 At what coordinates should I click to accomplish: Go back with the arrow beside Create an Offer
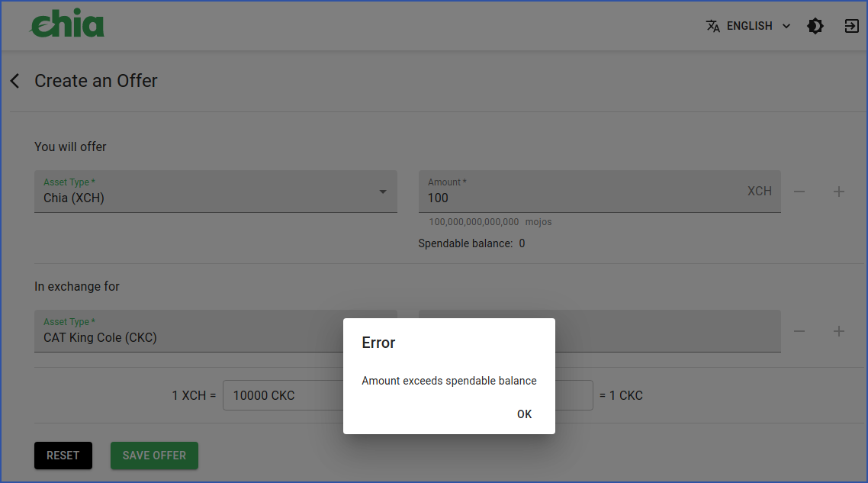(15, 81)
